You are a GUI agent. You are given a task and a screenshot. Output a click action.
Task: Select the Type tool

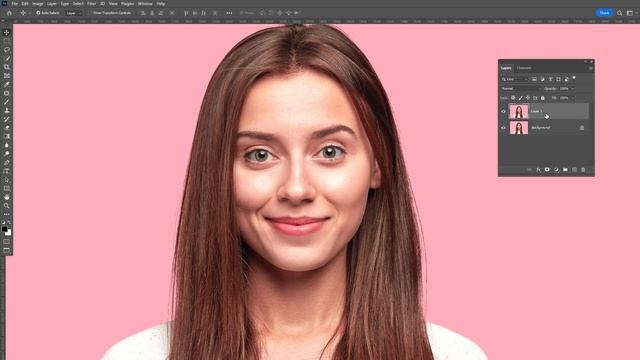(7, 171)
